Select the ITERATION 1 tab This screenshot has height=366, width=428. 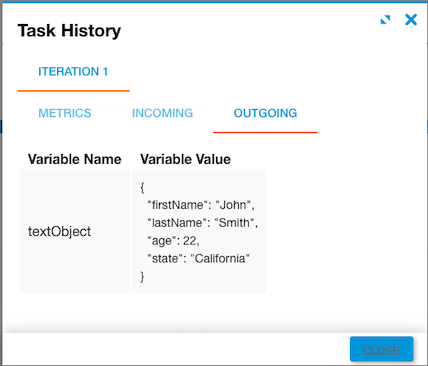73,72
